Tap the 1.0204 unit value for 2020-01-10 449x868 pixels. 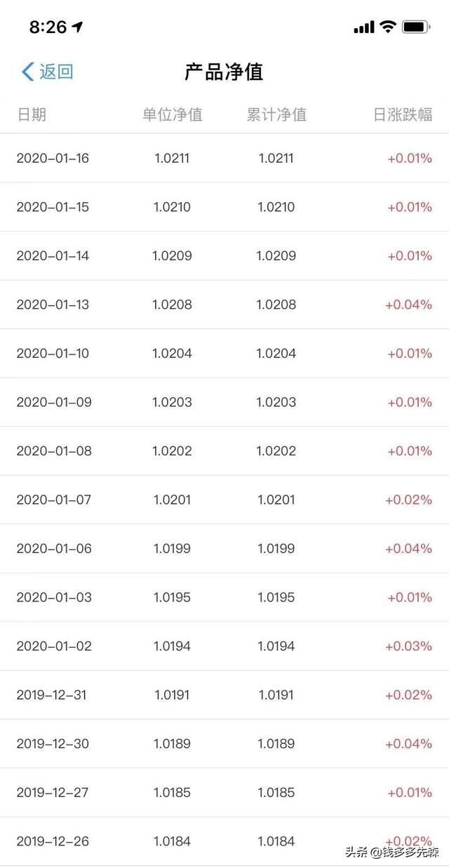click(172, 353)
